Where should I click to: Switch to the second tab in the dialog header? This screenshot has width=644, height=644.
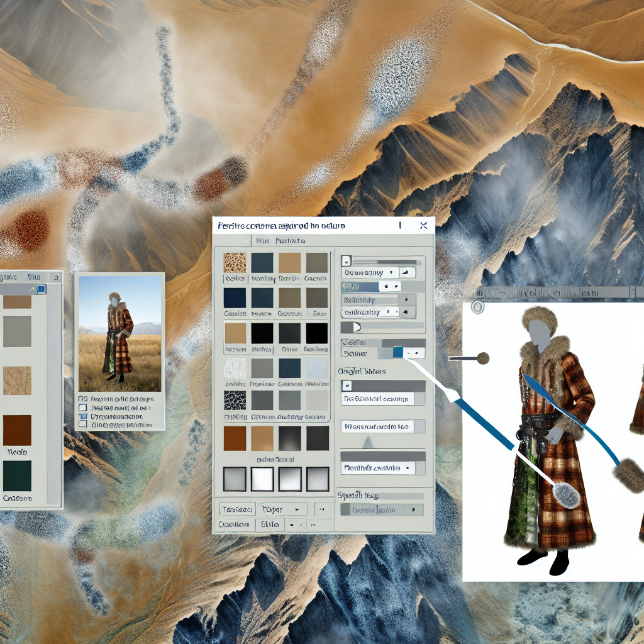(289, 241)
